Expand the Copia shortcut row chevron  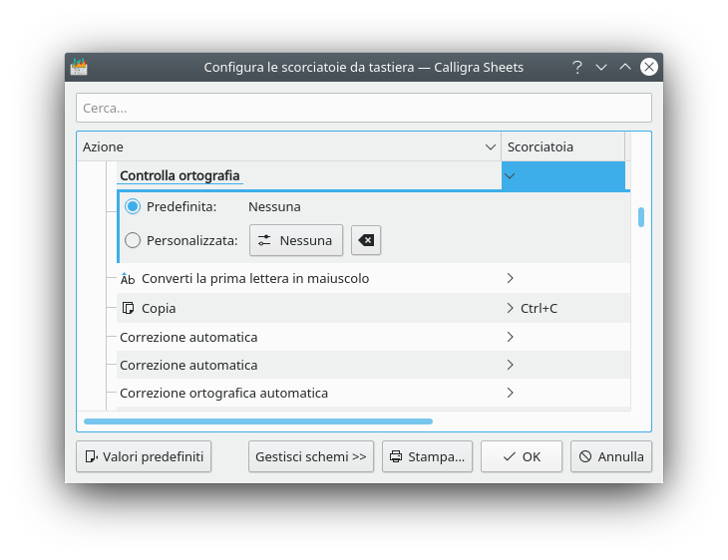tap(510, 308)
